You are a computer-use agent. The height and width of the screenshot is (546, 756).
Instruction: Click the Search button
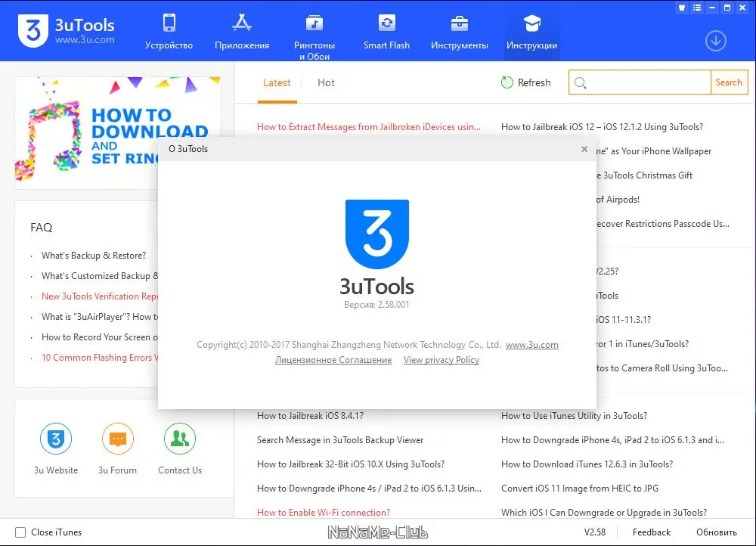[x=729, y=82]
